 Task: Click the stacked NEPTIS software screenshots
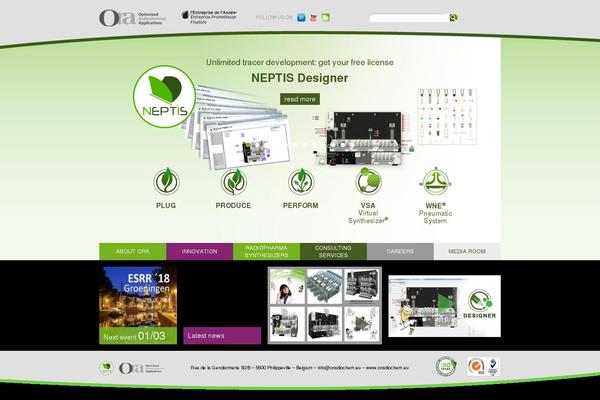pos(239,128)
